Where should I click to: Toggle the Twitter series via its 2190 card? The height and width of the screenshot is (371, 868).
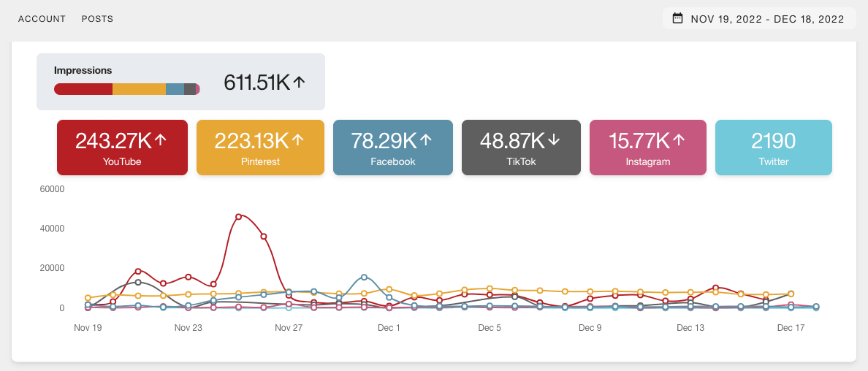pyautogui.click(x=773, y=148)
